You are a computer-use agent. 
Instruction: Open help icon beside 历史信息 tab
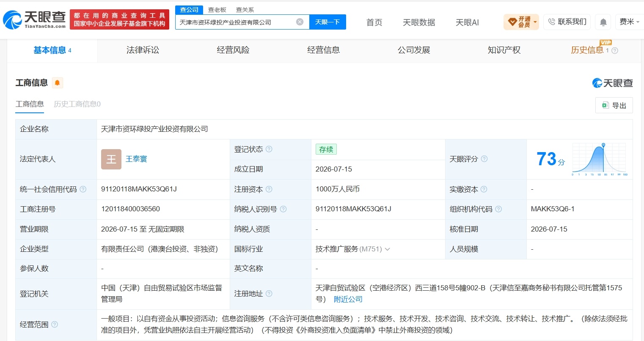tap(615, 51)
